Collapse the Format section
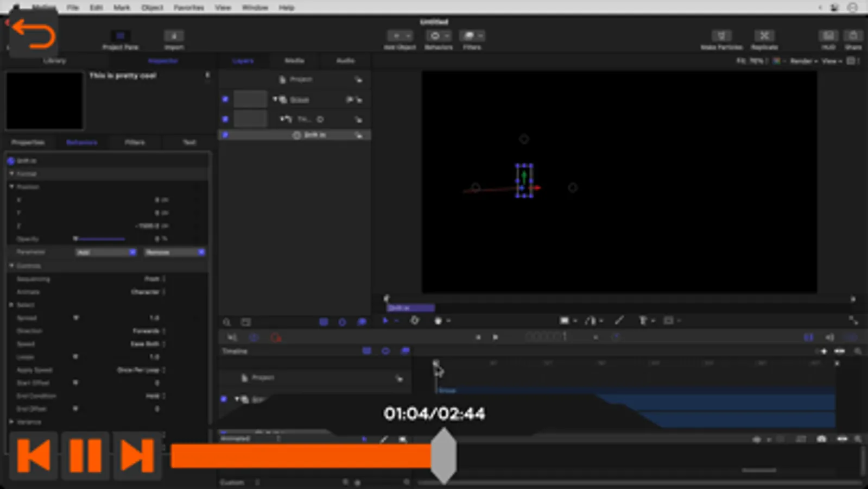 point(12,174)
